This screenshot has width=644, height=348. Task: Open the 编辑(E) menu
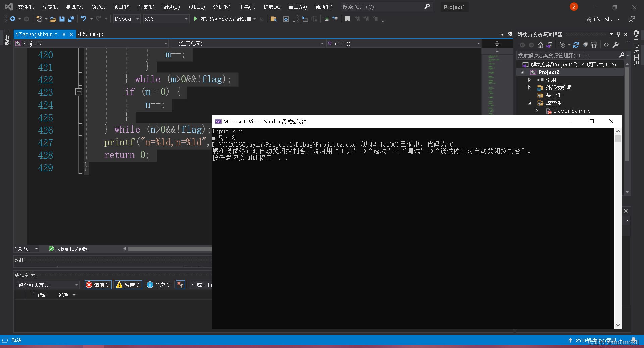[50, 7]
